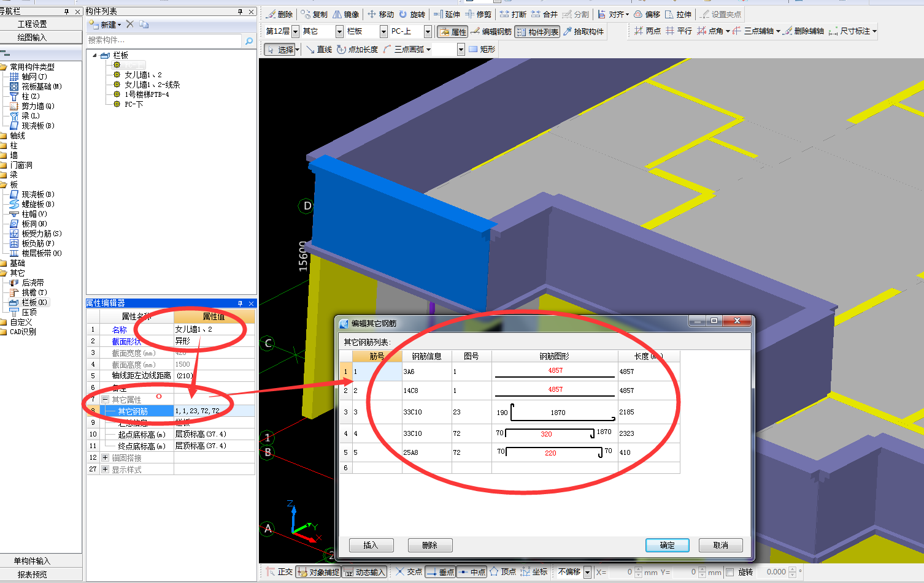Open 编辑钢筋 edit rebar tool
This screenshot has height=583, width=924.
(x=491, y=31)
